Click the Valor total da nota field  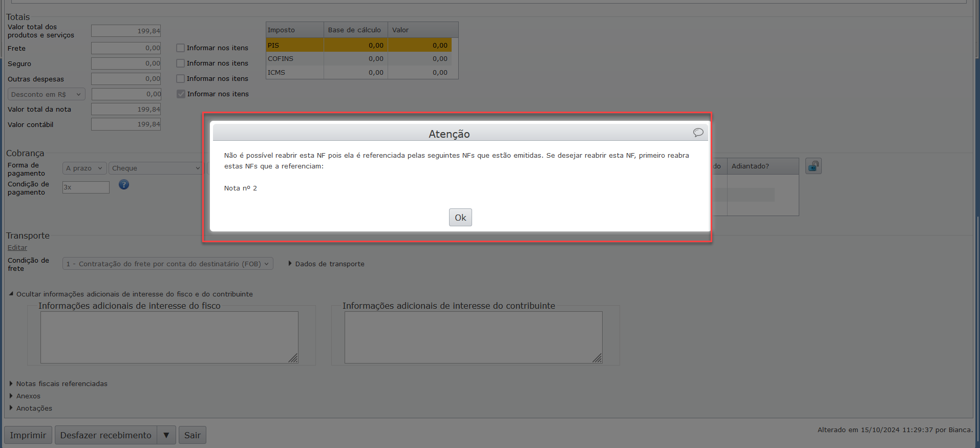tap(126, 109)
